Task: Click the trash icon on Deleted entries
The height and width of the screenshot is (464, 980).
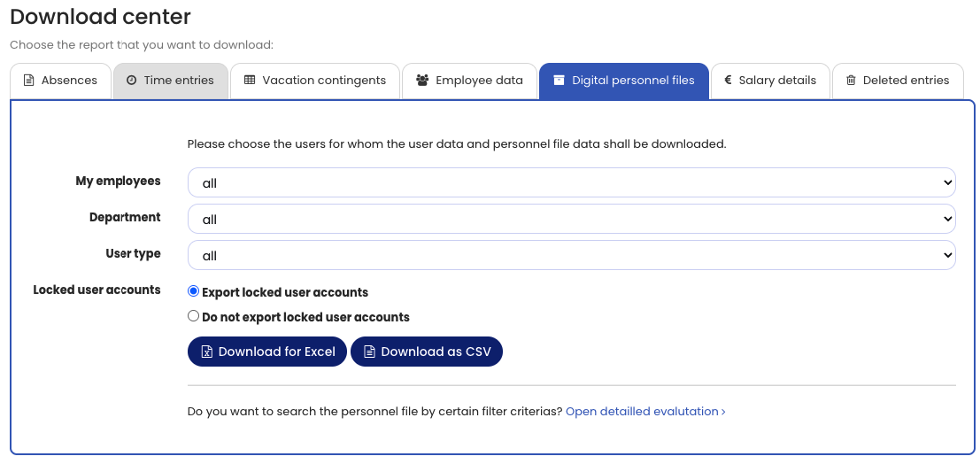Action: [851, 81]
